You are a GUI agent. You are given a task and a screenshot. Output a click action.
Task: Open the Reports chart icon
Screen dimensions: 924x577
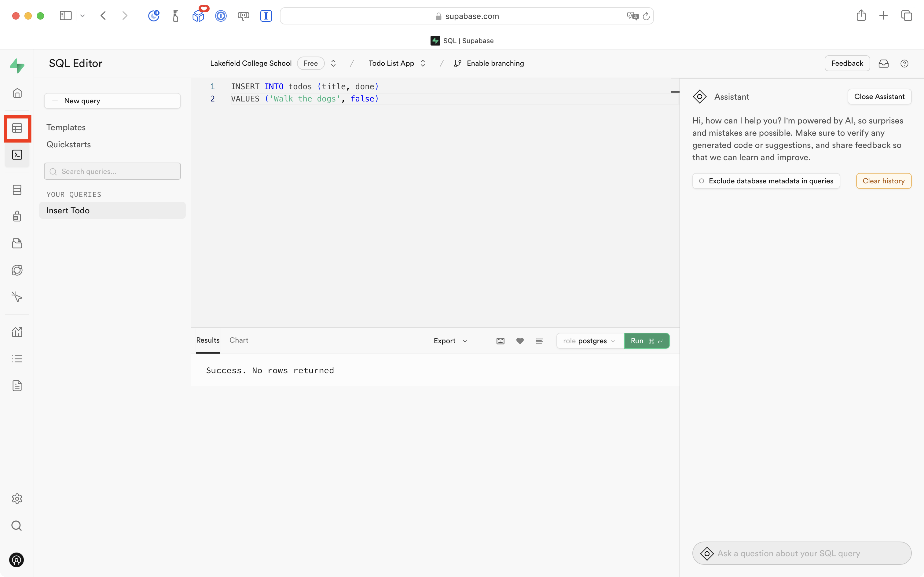[17, 332]
